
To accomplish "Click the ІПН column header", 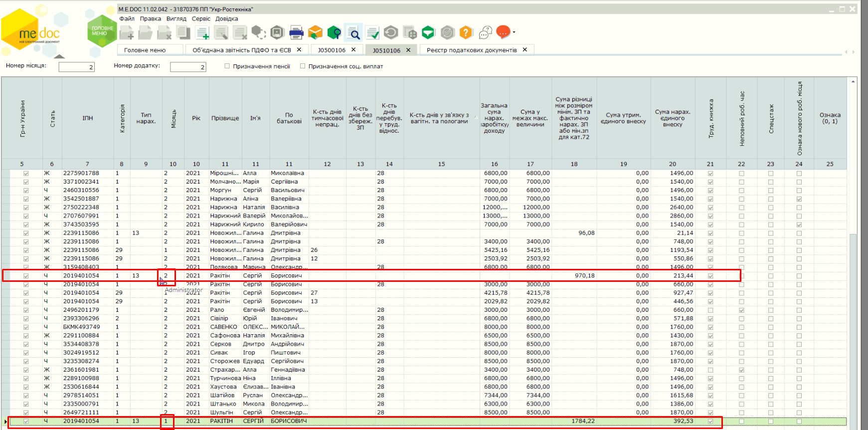I will click(x=88, y=118).
